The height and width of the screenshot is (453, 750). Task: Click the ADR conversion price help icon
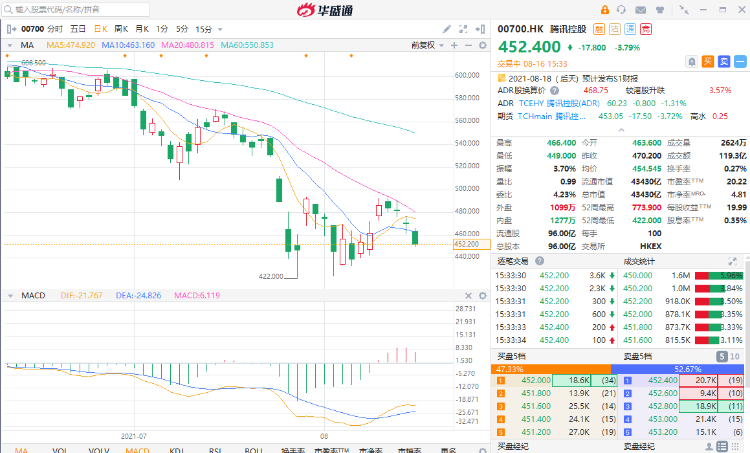click(x=554, y=90)
